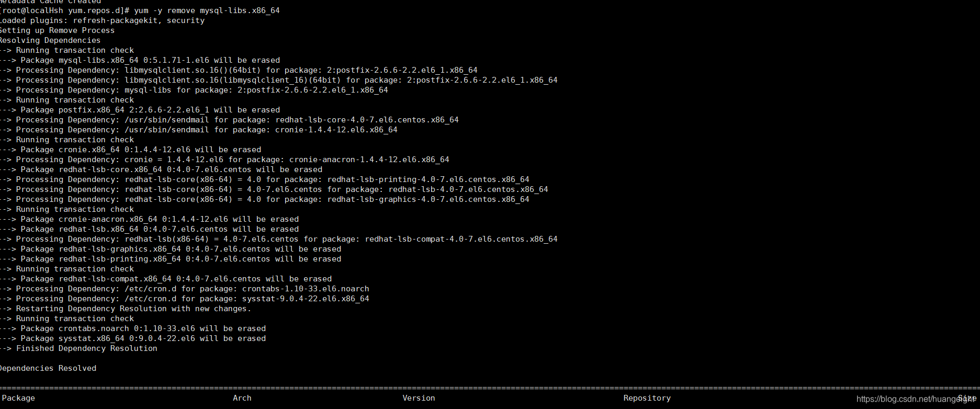This screenshot has height=409, width=980.
Task: Click the 'yum -y remove mysql-libs.x86_64' command line
Action: [140, 10]
